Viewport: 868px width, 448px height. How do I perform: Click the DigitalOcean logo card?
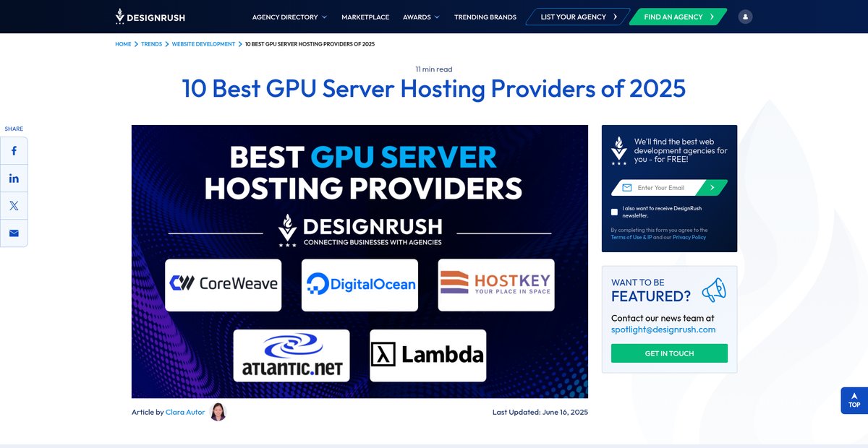359,285
